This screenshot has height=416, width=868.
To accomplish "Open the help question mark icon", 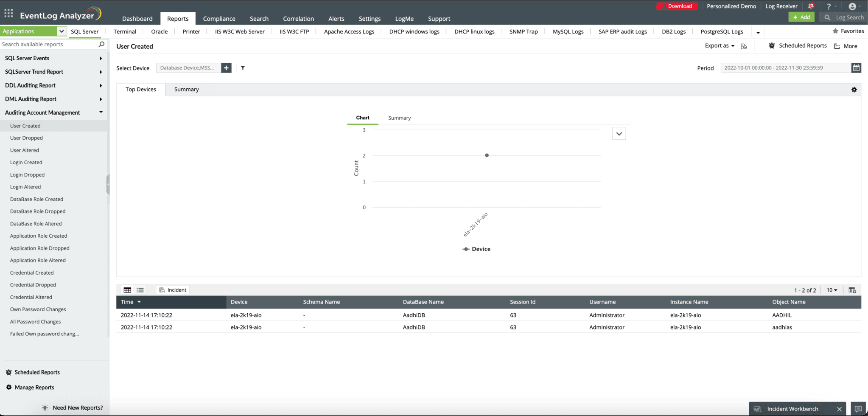I will coord(829,6).
